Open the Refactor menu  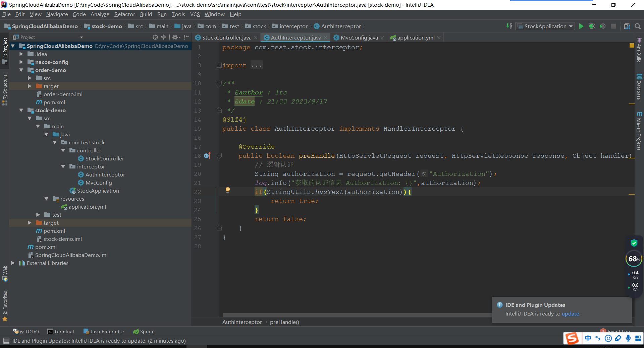[x=124, y=14]
